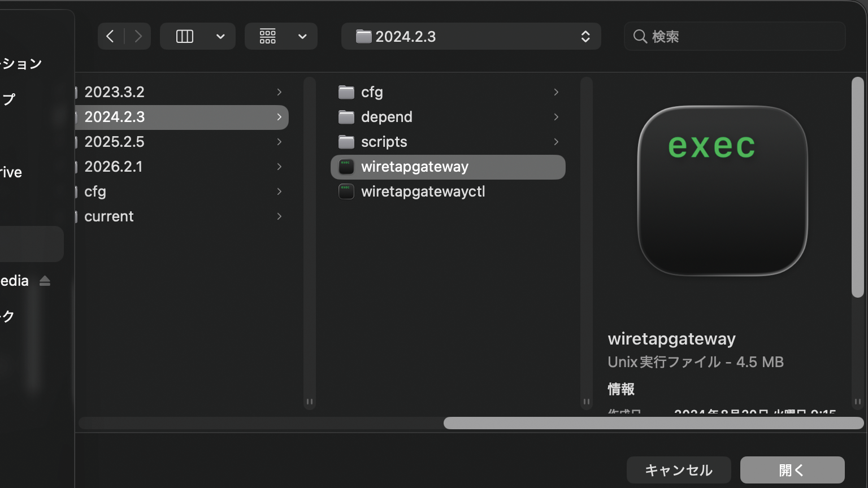Click the forward navigation arrow

(x=138, y=37)
